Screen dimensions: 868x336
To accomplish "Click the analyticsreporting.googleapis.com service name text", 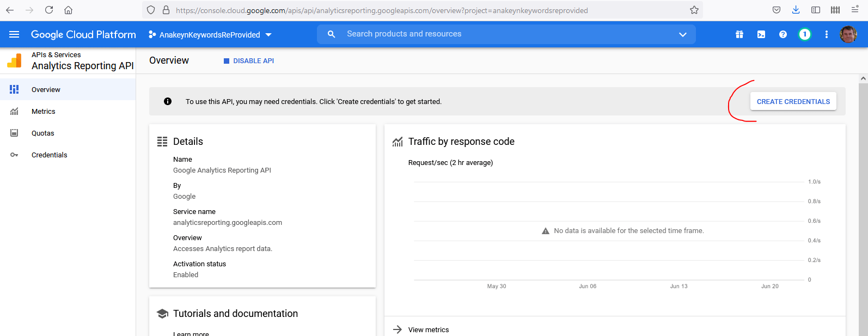I will [x=228, y=222].
